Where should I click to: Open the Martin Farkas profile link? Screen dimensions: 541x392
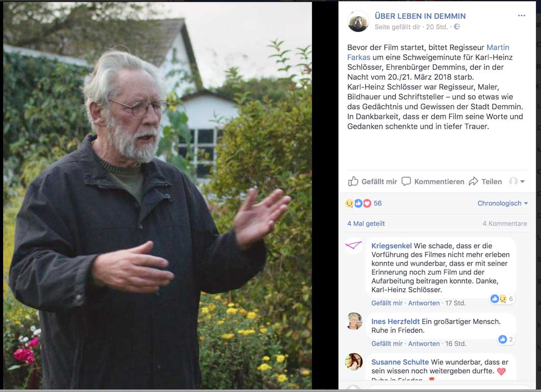[428, 52]
